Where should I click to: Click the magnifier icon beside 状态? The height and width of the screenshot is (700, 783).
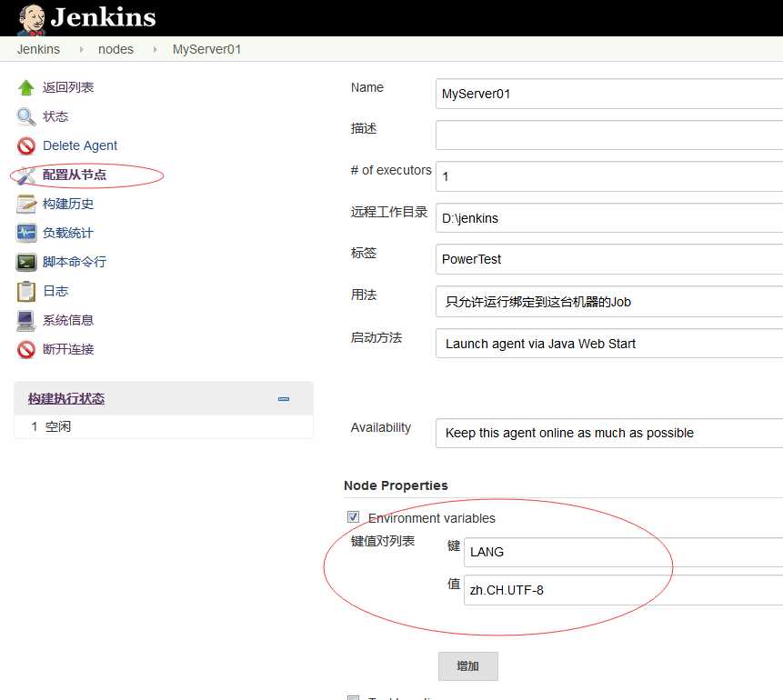pos(26,117)
